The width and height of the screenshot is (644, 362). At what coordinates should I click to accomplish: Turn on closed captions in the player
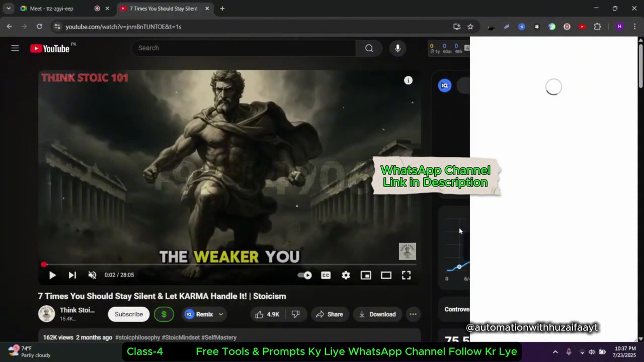[326, 275]
